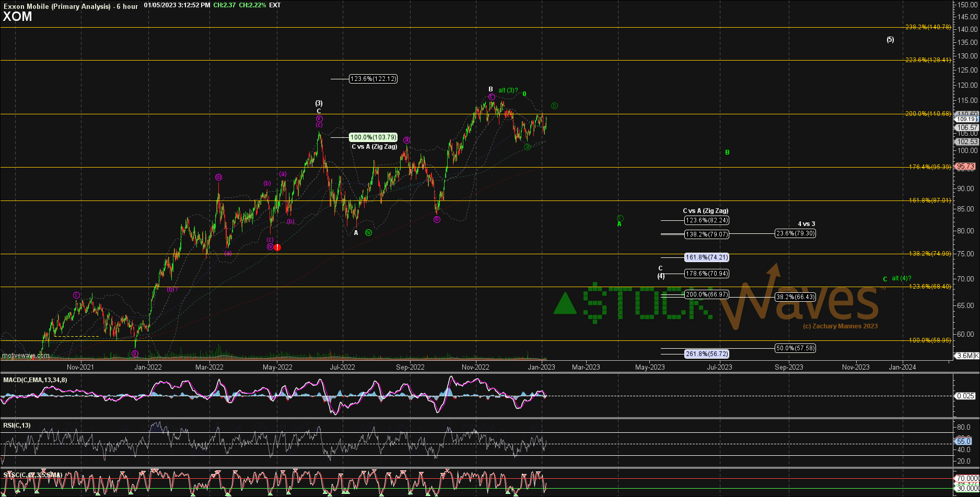Open the STSC stochastic study label
This screenshot has height=497, width=980.
(x=33, y=475)
